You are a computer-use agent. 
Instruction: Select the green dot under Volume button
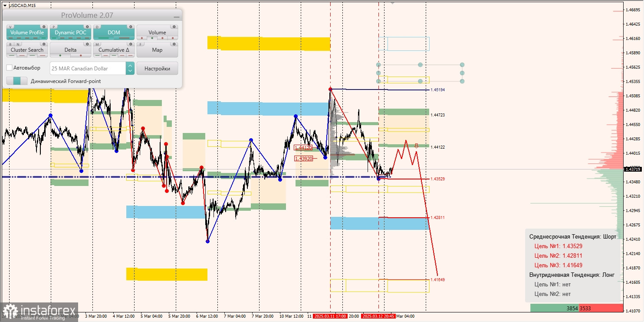tap(152, 38)
